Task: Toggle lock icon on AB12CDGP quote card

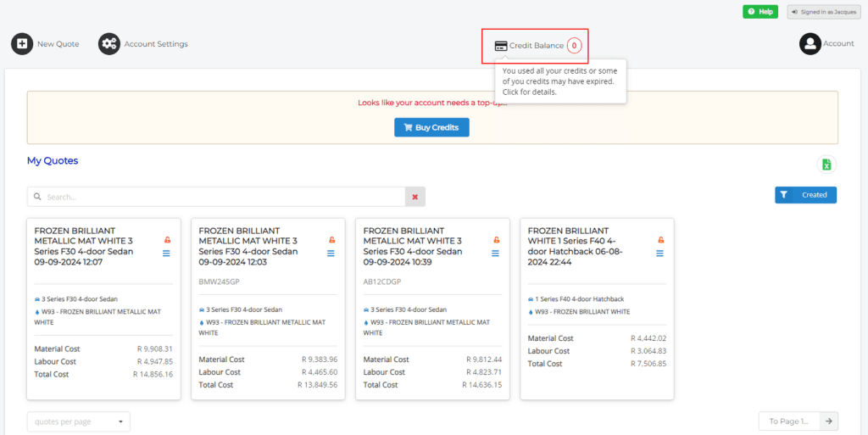Action: click(x=496, y=240)
